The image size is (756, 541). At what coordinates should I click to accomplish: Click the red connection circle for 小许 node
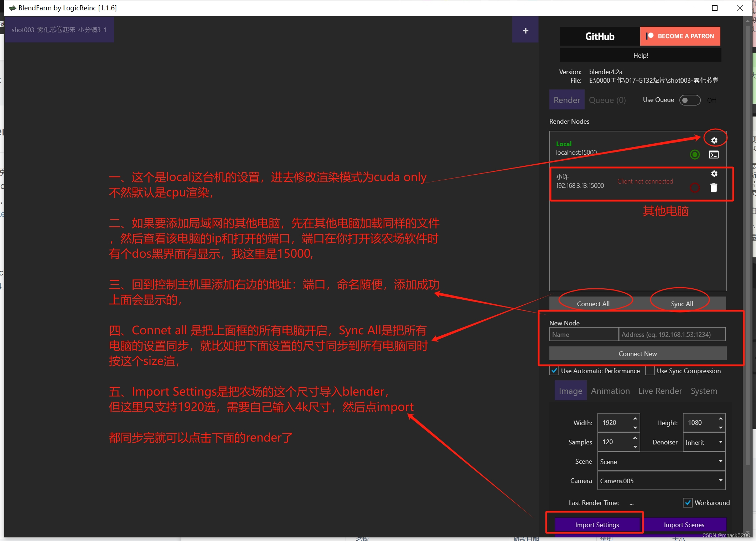[x=694, y=188]
